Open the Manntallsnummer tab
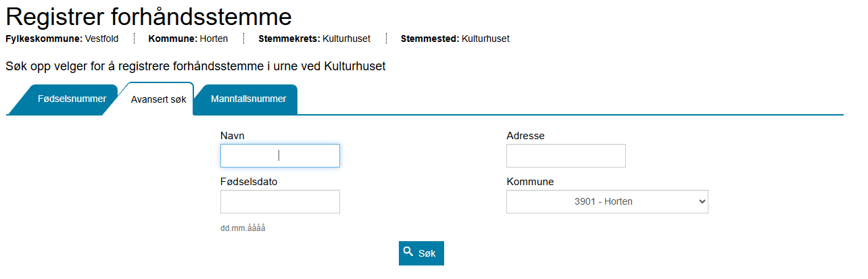Image resolution: width=868 pixels, height=279 pixels. 248,99
